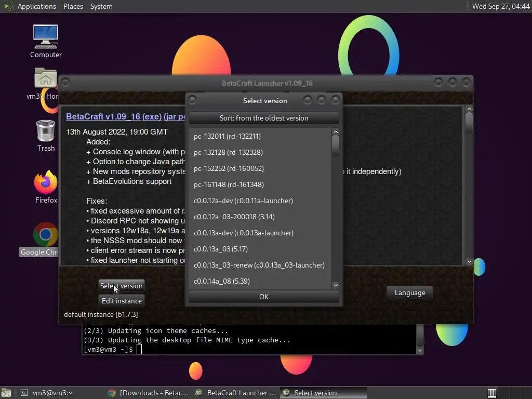The width and height of the screenshot is (532, 399).
Task: Click the version list scrollbar thumb
Action: click(336, 145)
